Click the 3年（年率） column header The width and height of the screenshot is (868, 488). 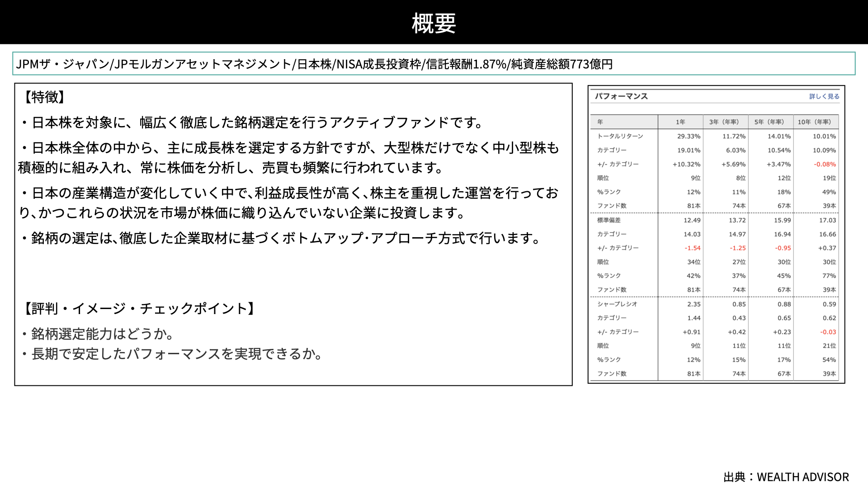pos(724,122)
